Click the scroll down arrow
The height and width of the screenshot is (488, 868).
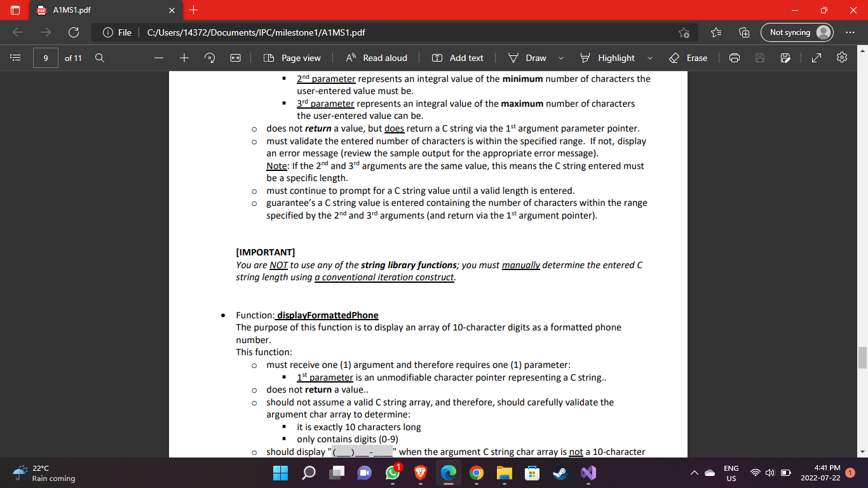click(x=862, y=452)
